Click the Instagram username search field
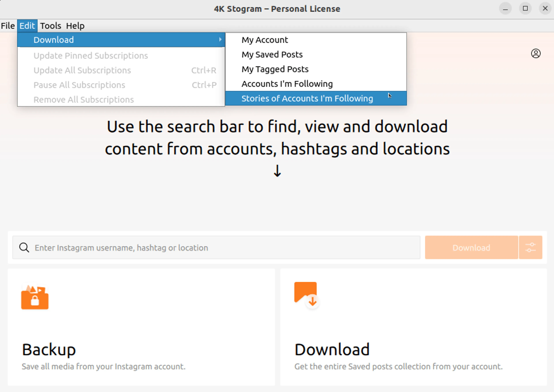This screenshot has height=392, width=554. (x=217, y=248)
